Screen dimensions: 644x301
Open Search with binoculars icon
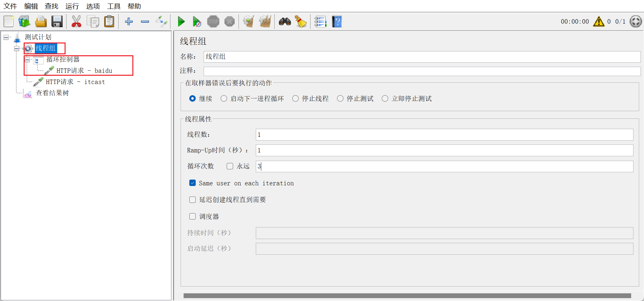pyautogui.click(x=285, y=21)
